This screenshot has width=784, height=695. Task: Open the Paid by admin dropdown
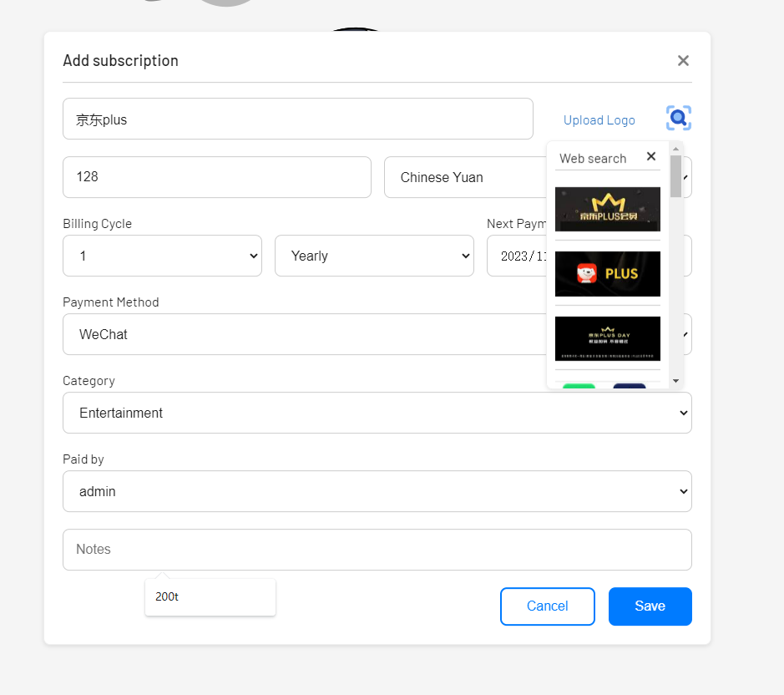click(x=377, y=491)
